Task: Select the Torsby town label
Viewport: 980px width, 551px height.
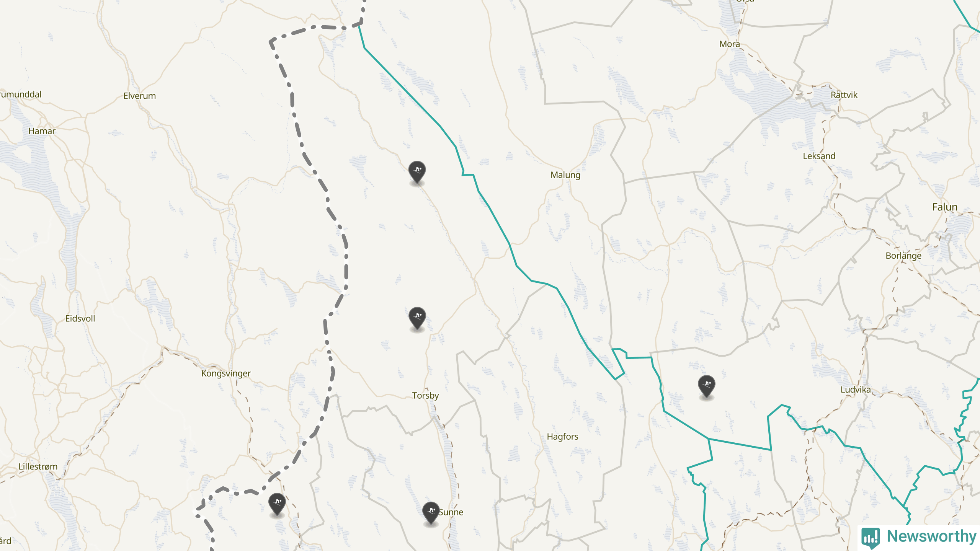Action: (x=425, y=395)
